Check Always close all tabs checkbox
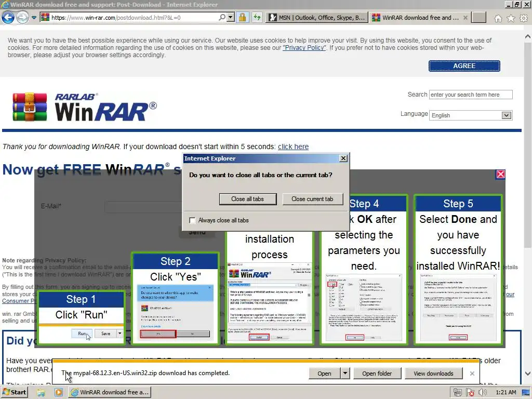This screenshot has height=399, width=532. (x=192, y=220)
